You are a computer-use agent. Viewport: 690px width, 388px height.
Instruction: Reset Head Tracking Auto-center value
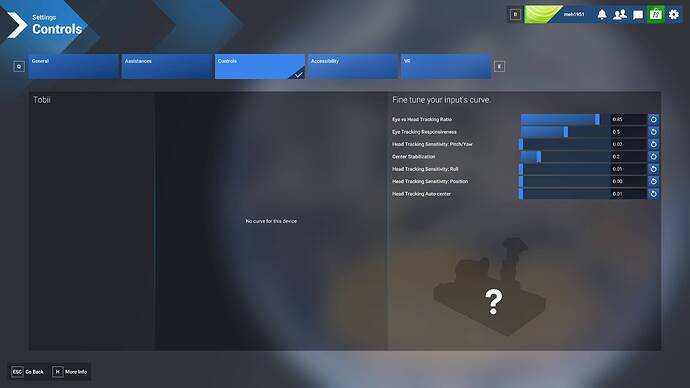point(653,194)
